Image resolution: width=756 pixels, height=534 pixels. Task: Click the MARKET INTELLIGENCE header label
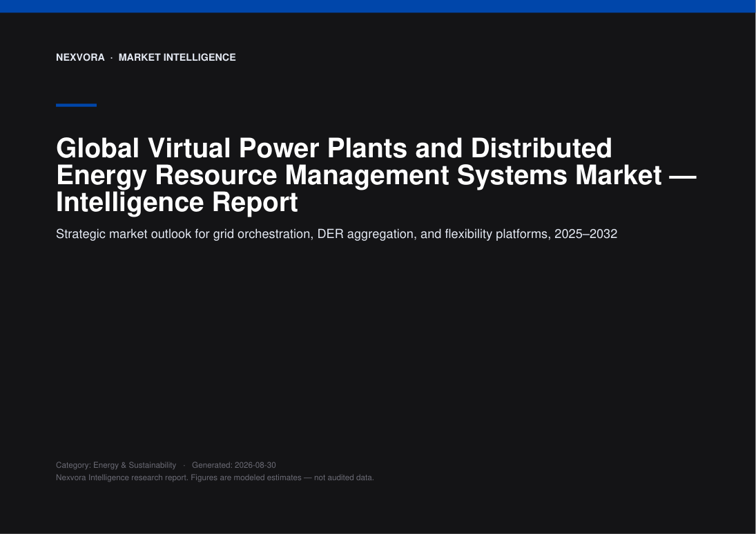tap(177, 57)
